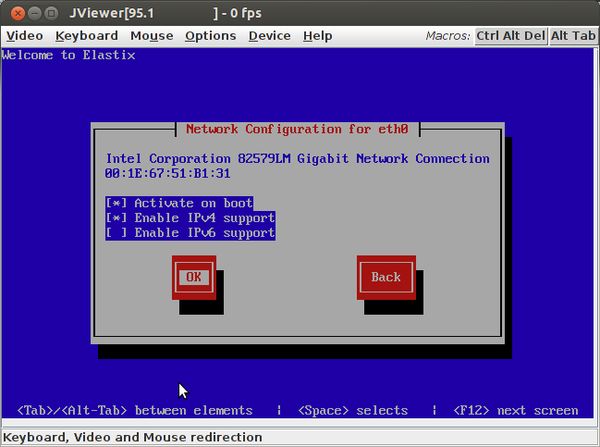Viewport: 600px width, 447px height.
Task: Toggle Enable IPv4 support checkbox
Action: coord(190,218)
